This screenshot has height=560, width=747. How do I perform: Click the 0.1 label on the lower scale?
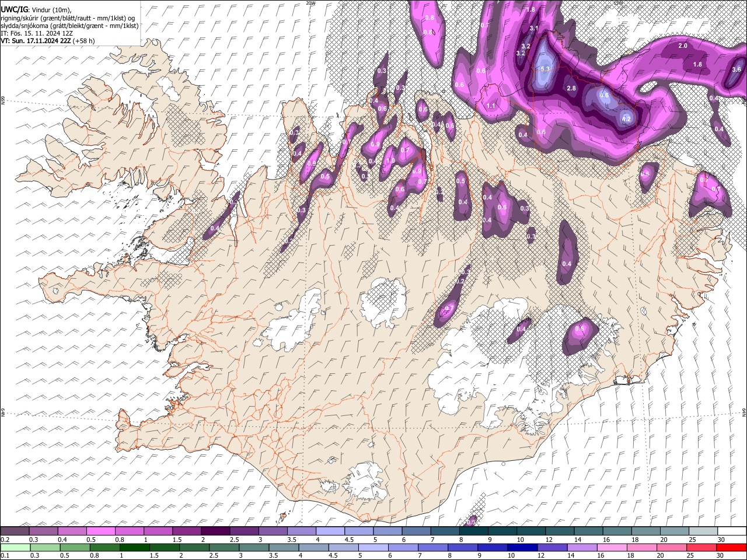4,555
